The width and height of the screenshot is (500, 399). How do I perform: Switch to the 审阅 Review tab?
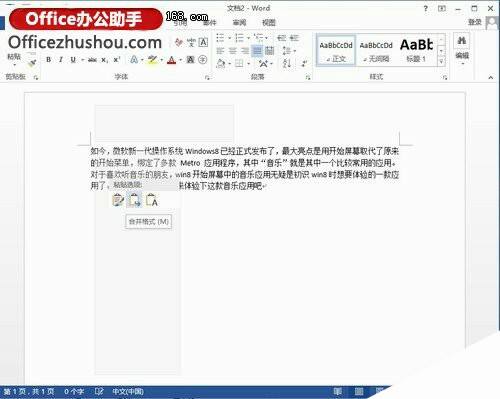click(239, 23)
